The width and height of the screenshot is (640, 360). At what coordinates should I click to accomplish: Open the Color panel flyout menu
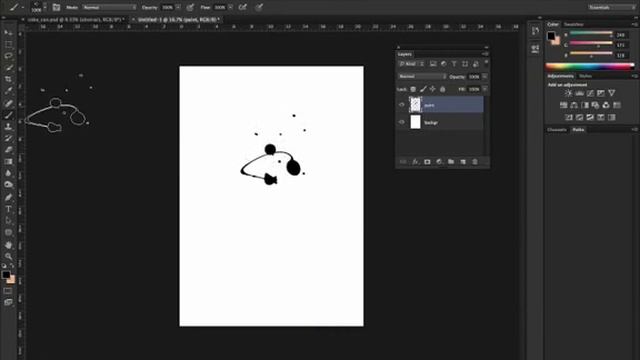coord(634,24)
